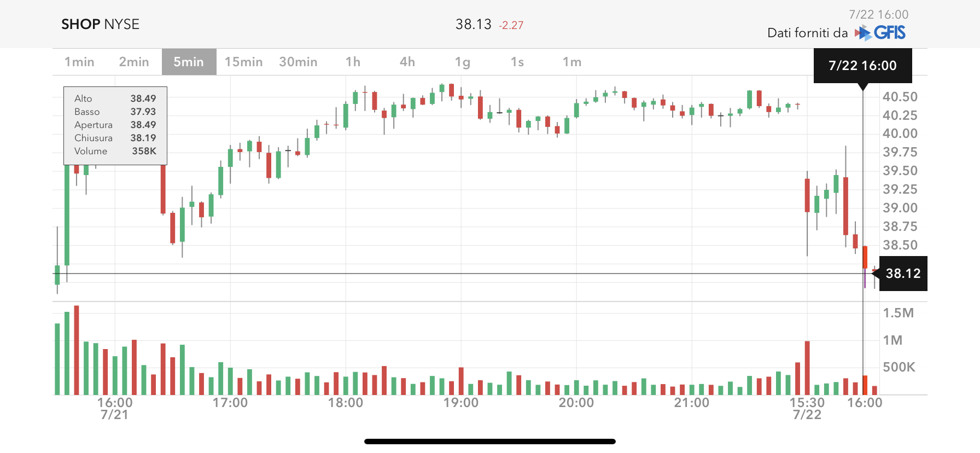Click the 18:00 time axis label
The image size is (980, 453).
pyautogui.click(x=345, y=403)
